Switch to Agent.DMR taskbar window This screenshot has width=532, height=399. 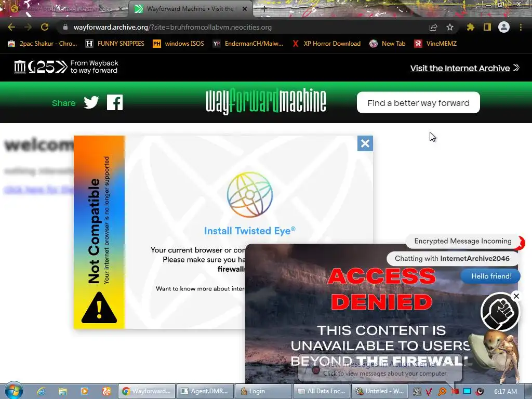pos(205,391)
